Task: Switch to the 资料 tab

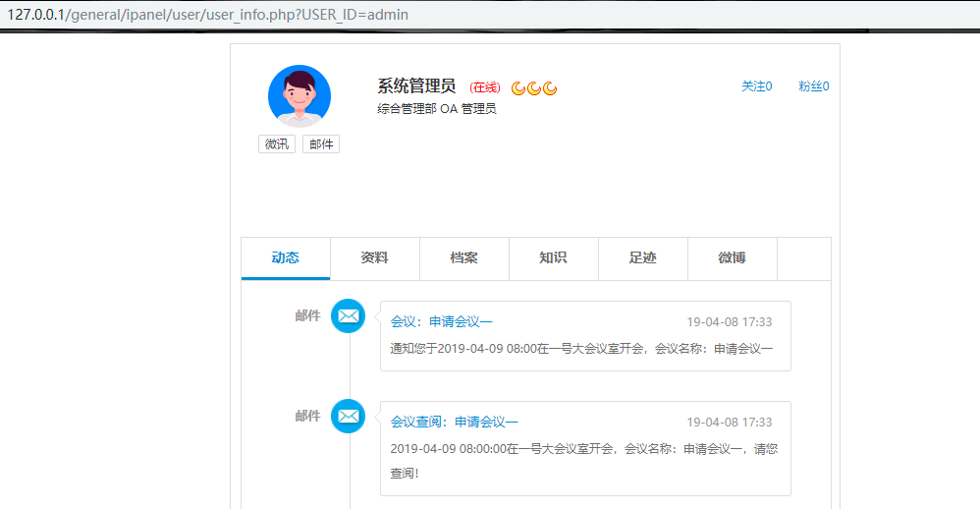Action: coord(374,258)
